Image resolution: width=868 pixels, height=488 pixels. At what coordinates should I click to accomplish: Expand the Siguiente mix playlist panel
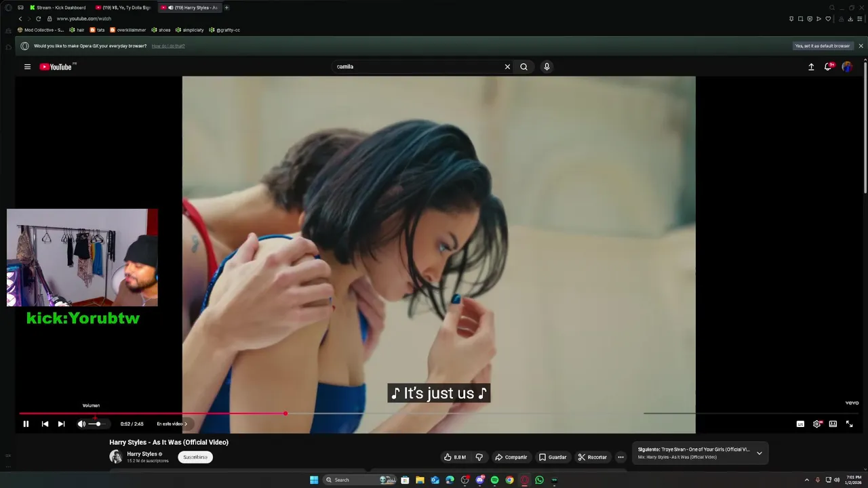pyautogui.click(x=759, y=453)
